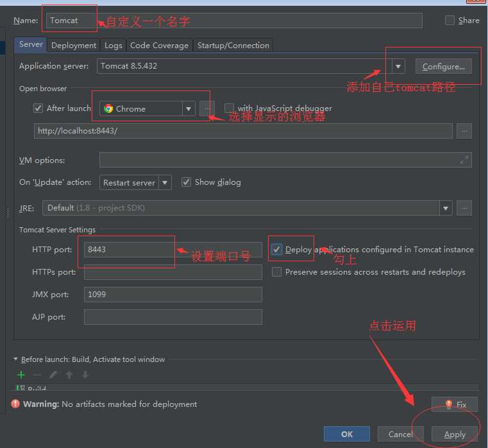Open the Chrome browser dropdown
The height and width of the screenshot is (448, 488).
tap(189, 108)
